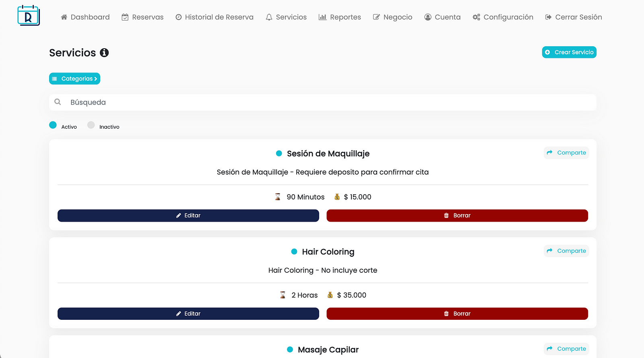Viewport: 644px width, 358px height.
Task: Click the '90 Minutos' duration text
Action: [x=305, y=197]
